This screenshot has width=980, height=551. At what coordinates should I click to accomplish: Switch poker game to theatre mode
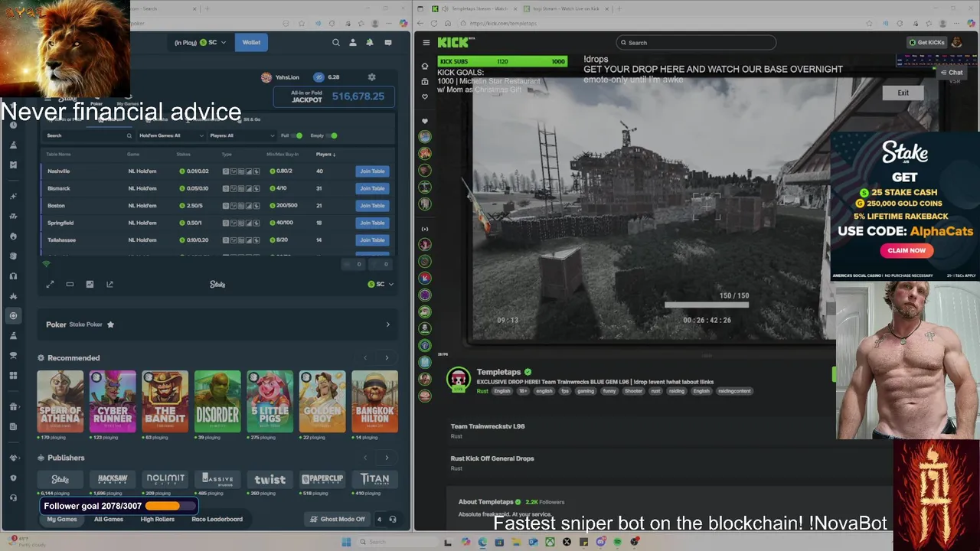pos(70,285)
